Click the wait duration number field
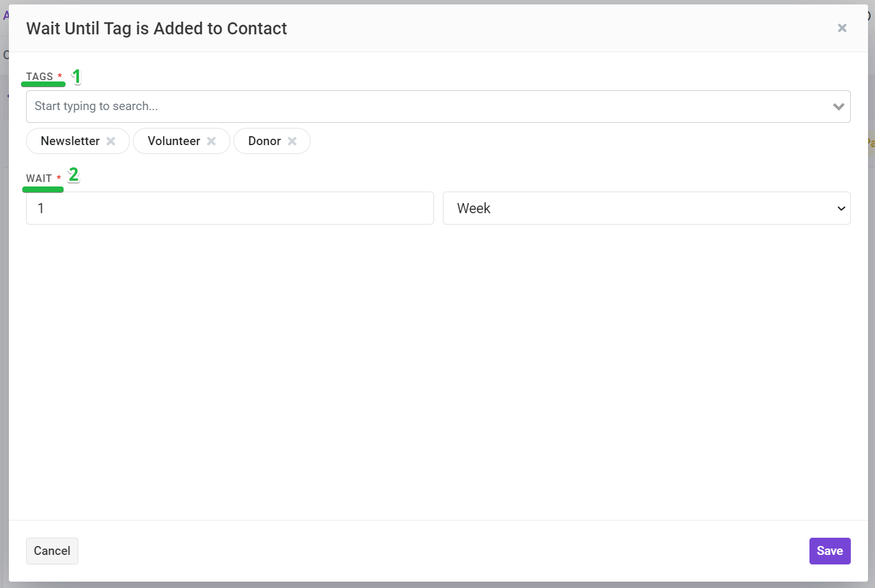 pyautogui.click(x=230, y=208)
